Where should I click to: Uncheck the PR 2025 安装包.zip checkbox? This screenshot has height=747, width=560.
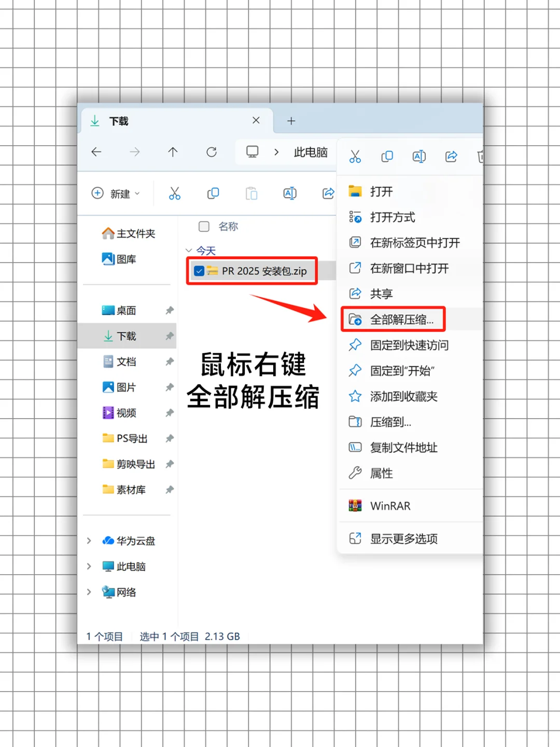click(199, 270)
